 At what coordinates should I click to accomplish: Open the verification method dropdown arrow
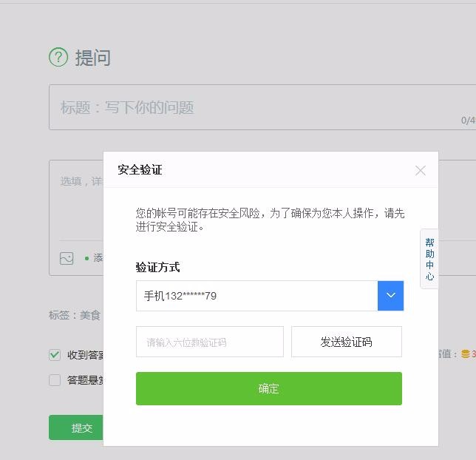390,296
